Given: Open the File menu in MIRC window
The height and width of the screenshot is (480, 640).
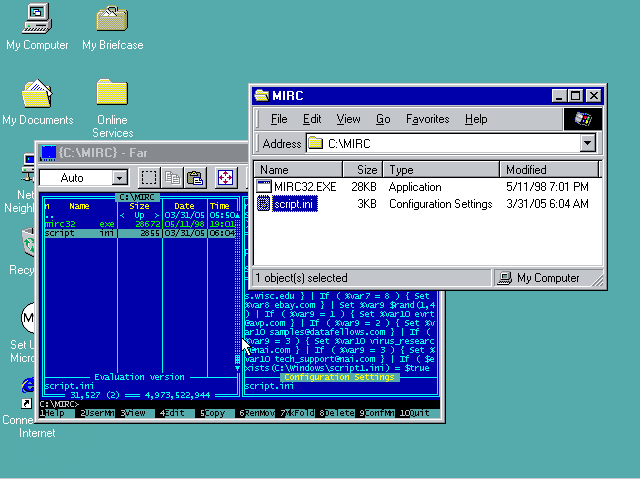Looking at the screenshot, I should 279,119.
